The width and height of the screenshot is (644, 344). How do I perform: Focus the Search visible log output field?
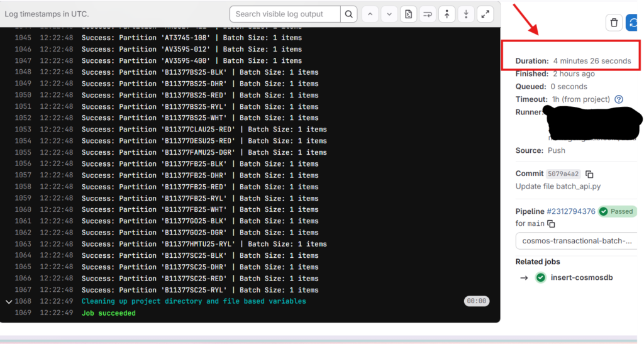285,14
